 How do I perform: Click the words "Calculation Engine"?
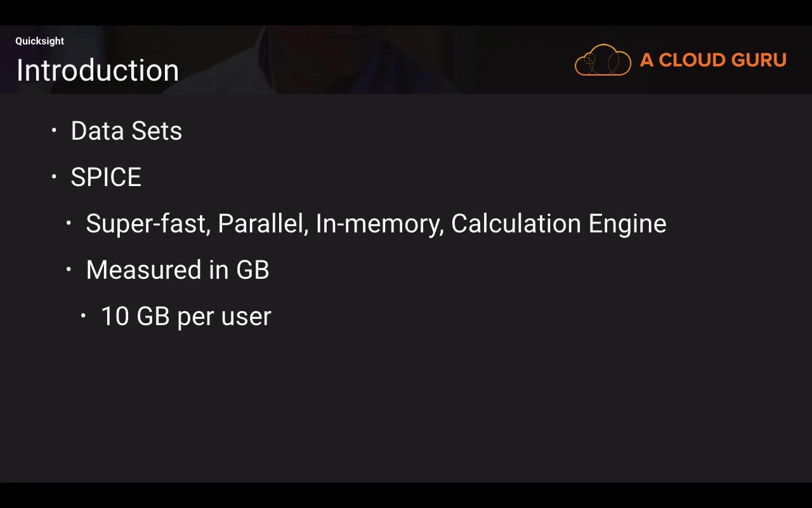click(x=558, y=224)
